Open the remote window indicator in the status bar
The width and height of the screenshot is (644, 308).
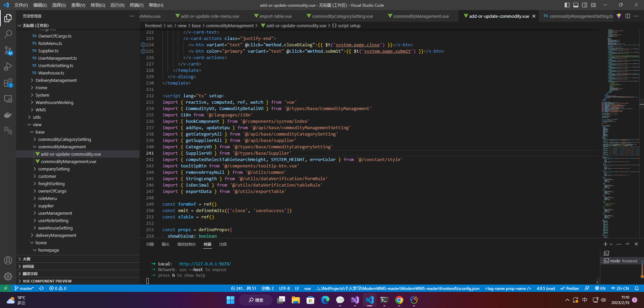(6, 288)
